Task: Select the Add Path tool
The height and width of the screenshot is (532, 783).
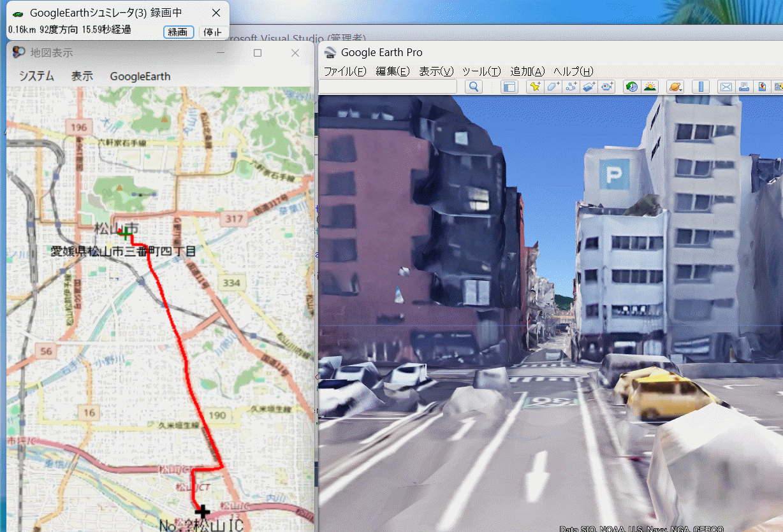Action: point(571,87)
